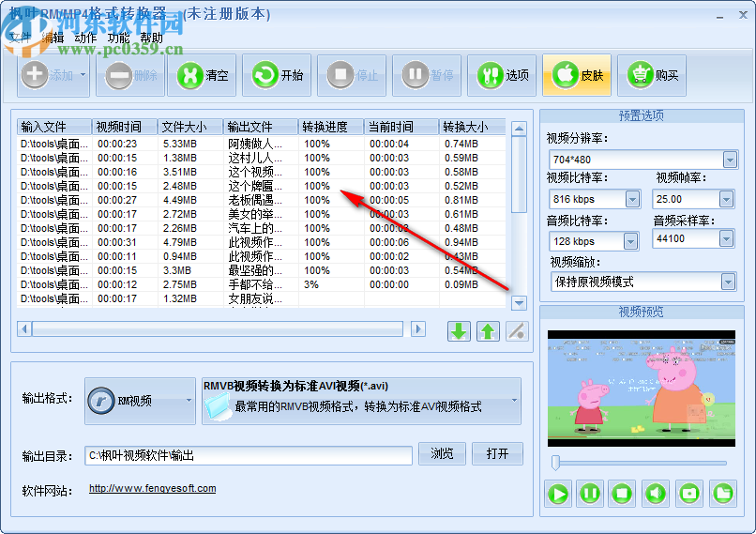The width and height of the screenshot is (756, 534).
Task: Play the video preview
Action: [558, 494]
